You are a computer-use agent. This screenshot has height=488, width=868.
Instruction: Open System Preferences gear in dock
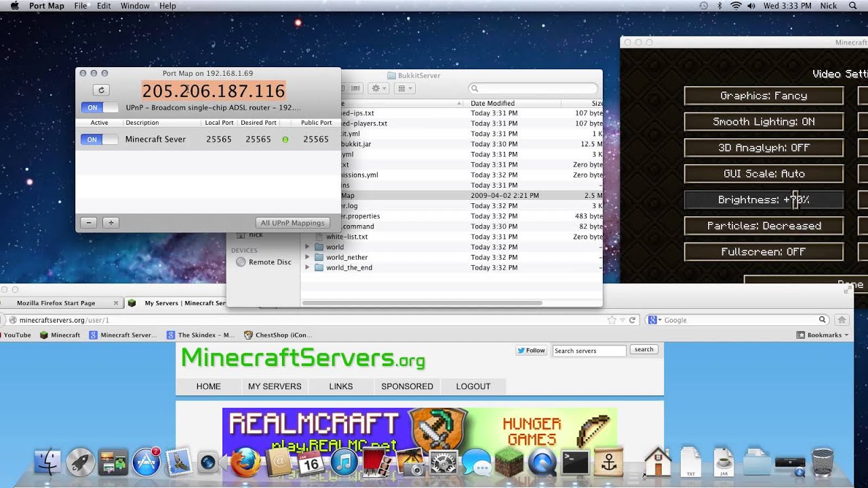(443, 464)
